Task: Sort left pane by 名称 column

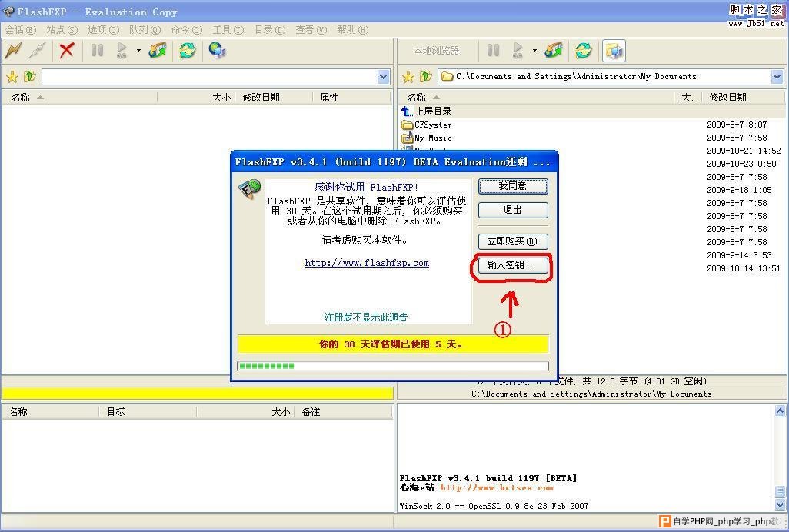Action: (x=79, y=97)
